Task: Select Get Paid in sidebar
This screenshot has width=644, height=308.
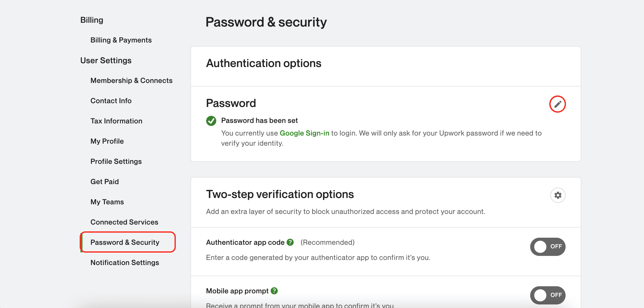Action: coord(104,182)
